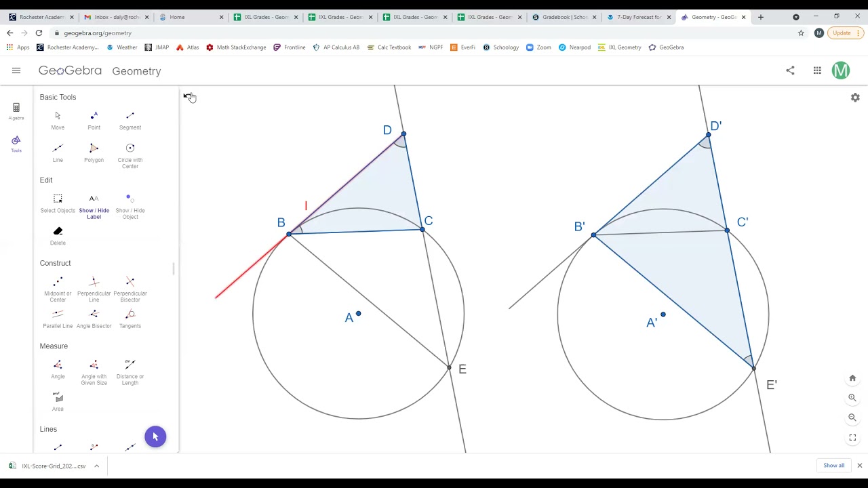Screen dimensions: 868x488
Task: Reset view with the Home button
Action: click(x=852, y=378)
